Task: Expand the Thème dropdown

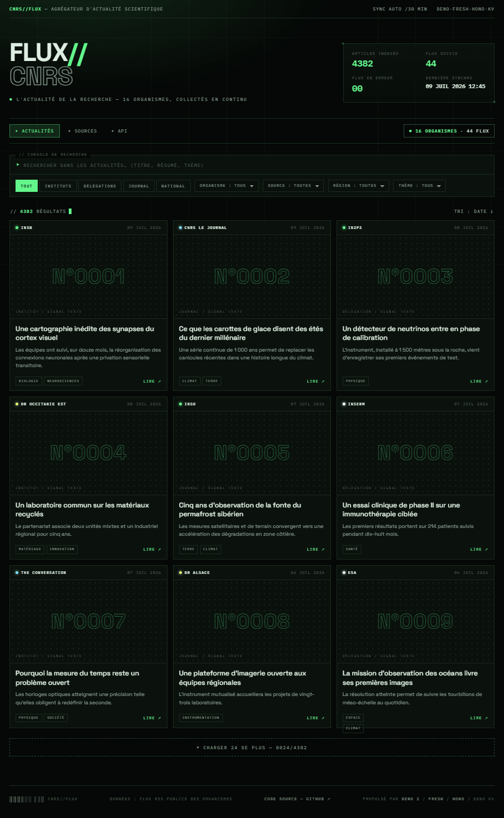Action: pos(420,186)
